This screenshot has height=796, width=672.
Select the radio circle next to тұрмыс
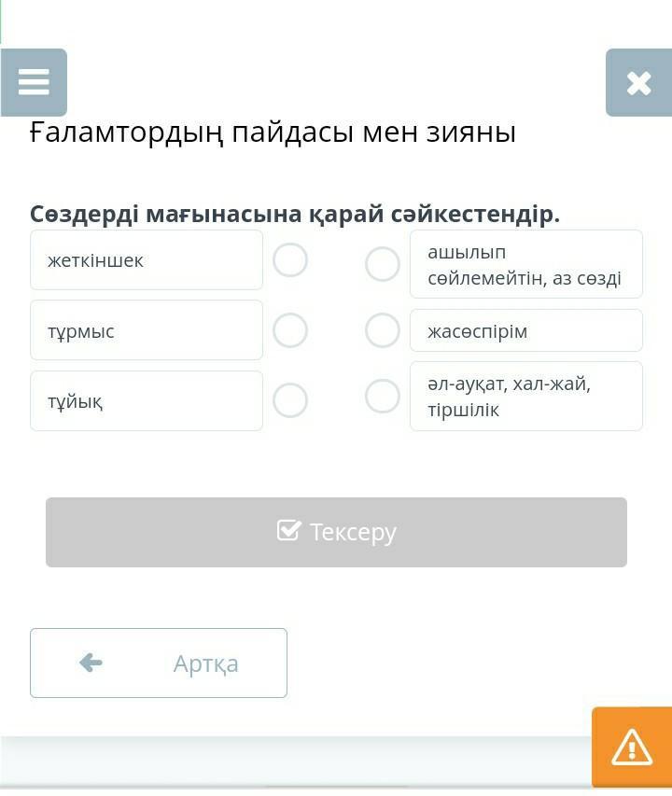point(290,330)
